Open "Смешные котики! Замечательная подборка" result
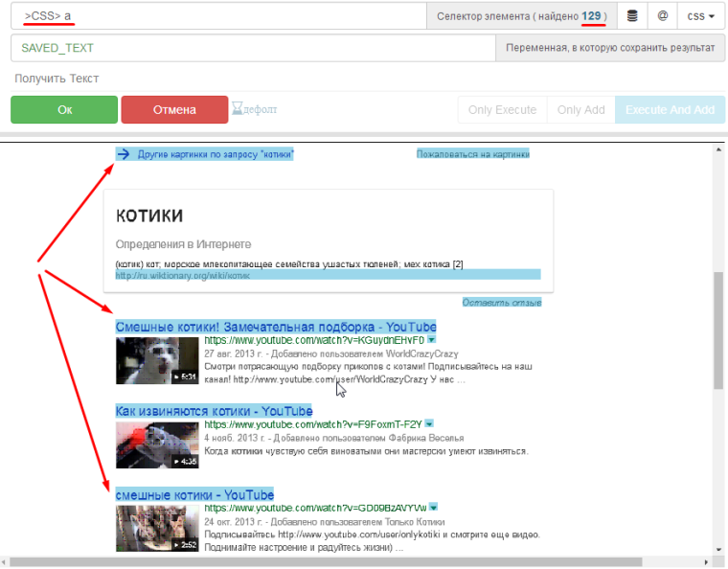Image resolution: width=728 pixels, height=569 pixels. (x=276, y=327)
